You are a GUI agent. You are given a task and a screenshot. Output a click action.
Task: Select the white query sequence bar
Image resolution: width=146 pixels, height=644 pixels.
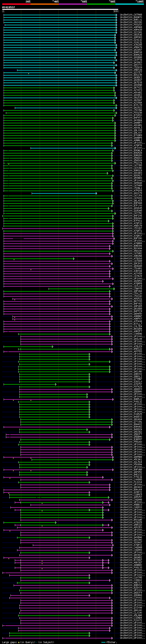click(60, 9)
